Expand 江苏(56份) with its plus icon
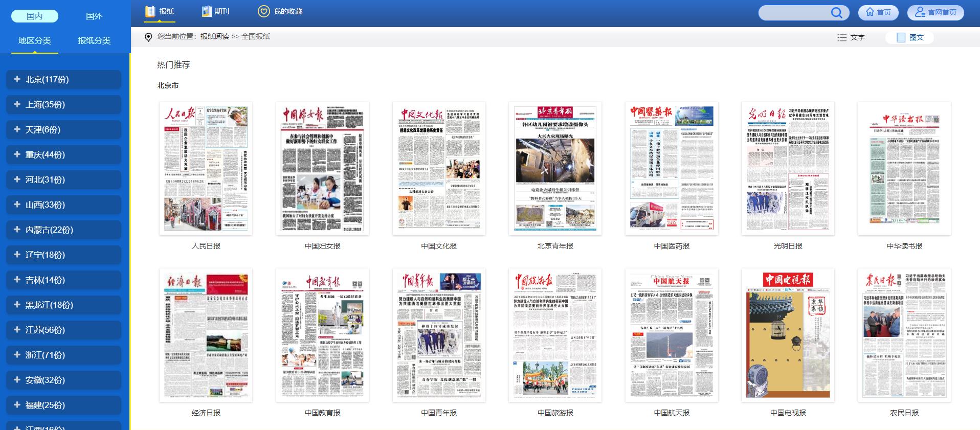The image size is (980, 430). click(x=17, y=330)
